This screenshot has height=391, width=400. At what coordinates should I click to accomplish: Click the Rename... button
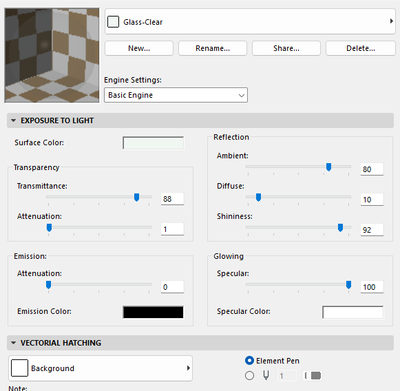(212, 48)
